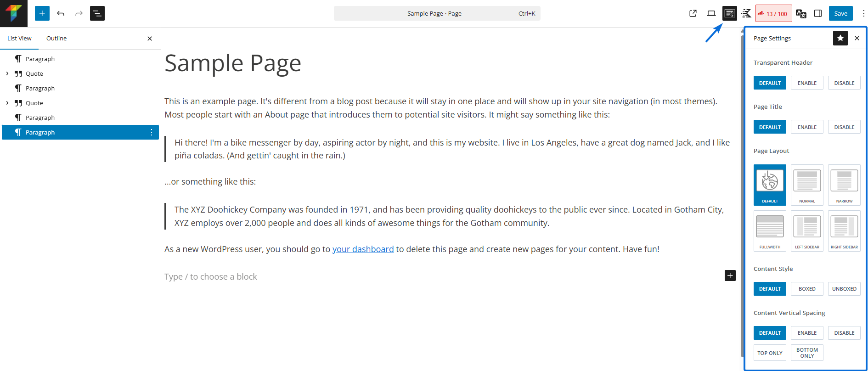The width and height of the screenshot is (868, 371).
Task: Save the page
Action: pos(840,13)
